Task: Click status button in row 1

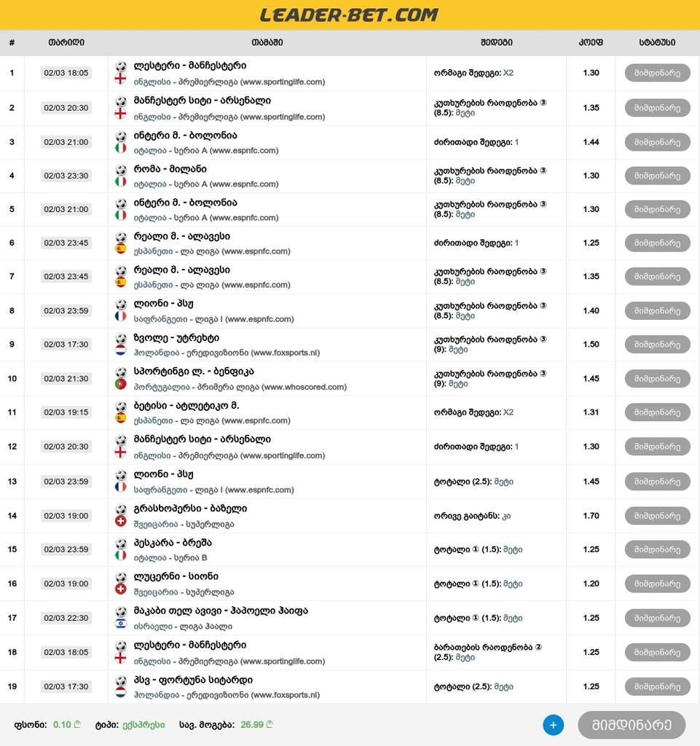Action: coord(657,73)
